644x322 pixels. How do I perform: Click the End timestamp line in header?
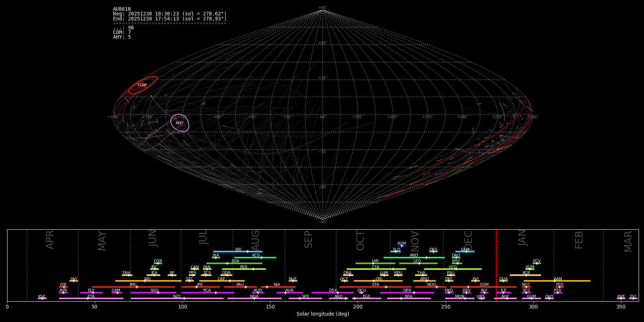tap(170, 19)
